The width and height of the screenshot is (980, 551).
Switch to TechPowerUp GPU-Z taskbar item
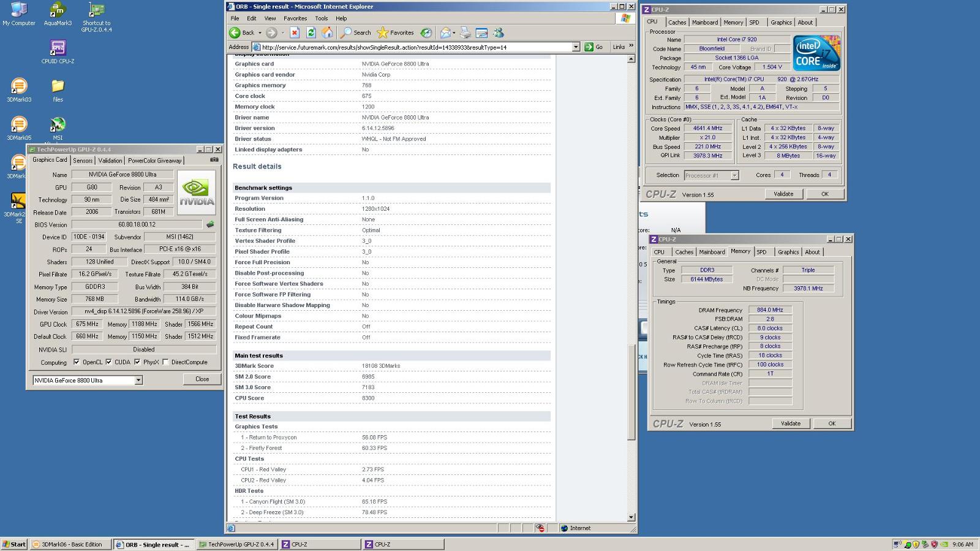coord(238,544)
